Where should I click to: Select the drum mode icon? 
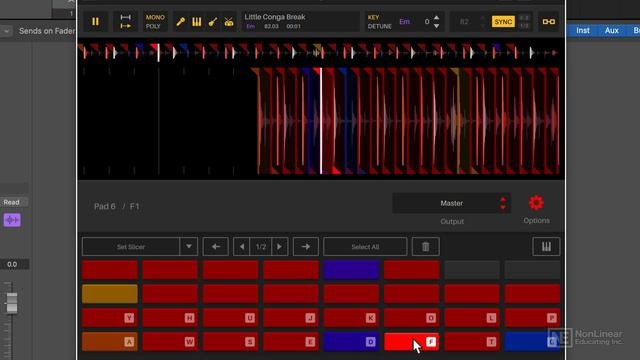(x=229, y=22)
